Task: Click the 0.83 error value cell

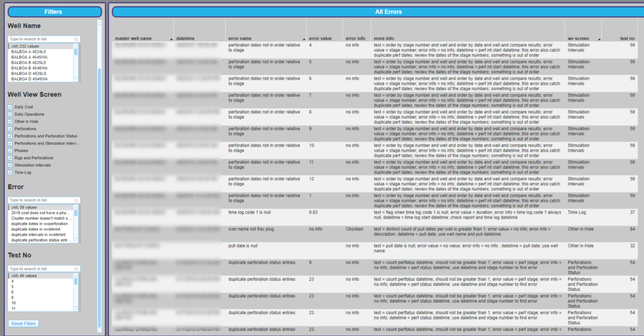Action: tap(313, 212)
